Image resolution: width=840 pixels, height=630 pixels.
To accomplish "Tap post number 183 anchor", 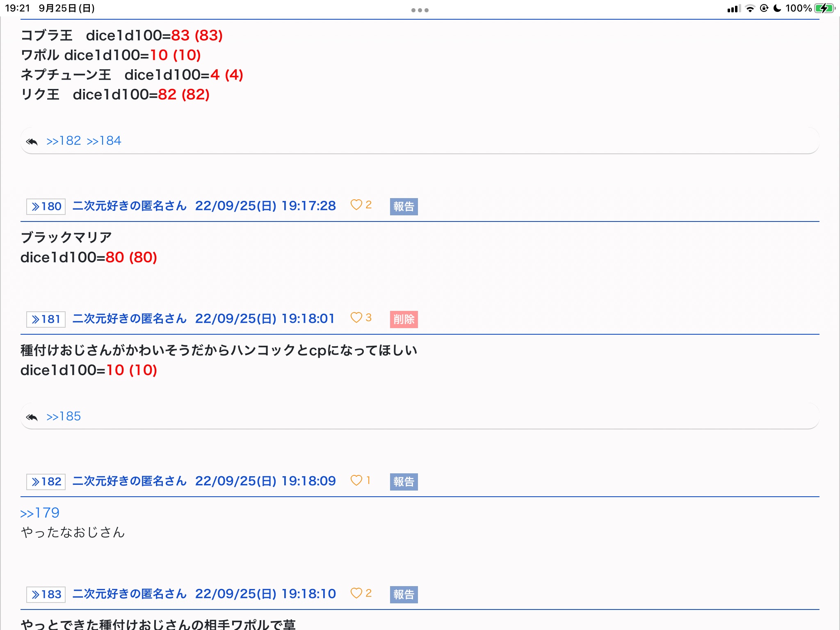I will [x=46, y=594].
